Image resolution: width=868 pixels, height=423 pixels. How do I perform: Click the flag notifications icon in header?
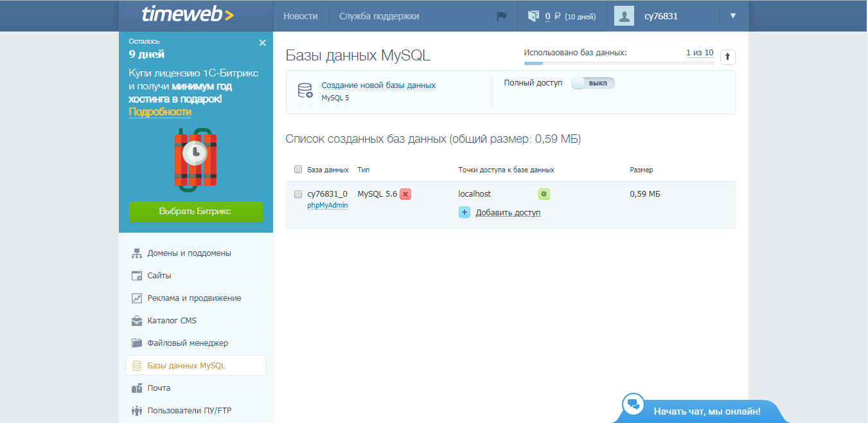coord(502,16)
